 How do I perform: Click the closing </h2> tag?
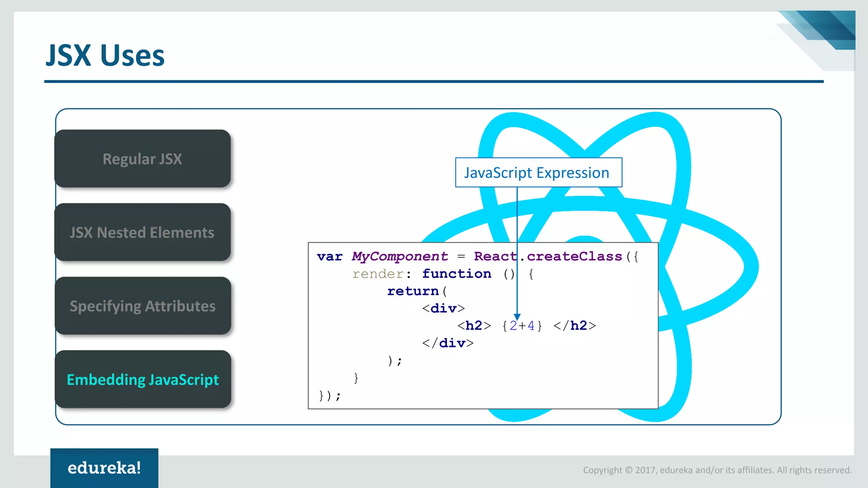[575, 326]
